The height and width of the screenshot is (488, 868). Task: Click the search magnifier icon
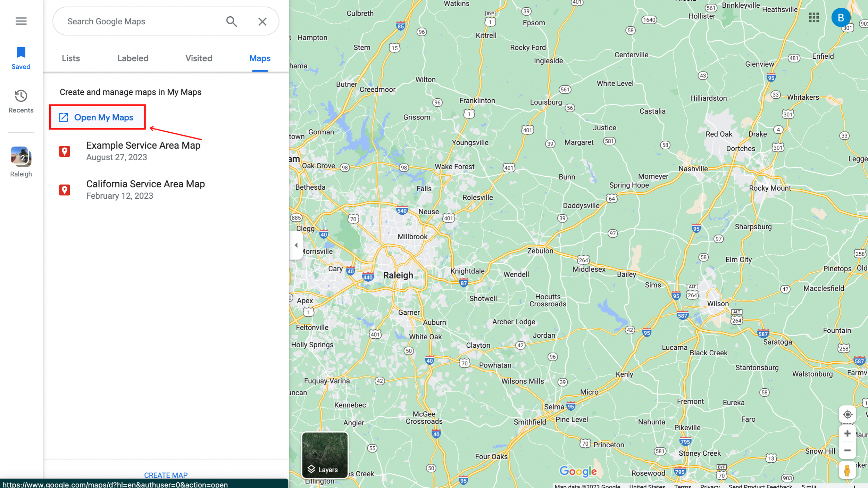232,22
